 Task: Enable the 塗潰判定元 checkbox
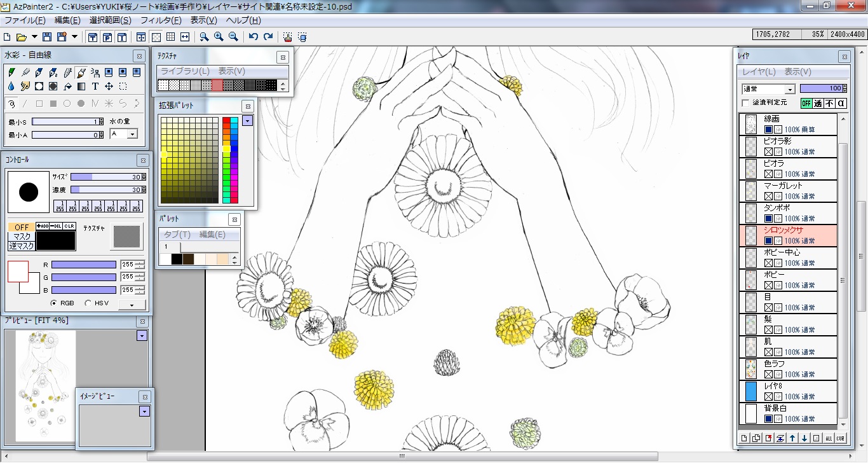(x=745, y=102)
